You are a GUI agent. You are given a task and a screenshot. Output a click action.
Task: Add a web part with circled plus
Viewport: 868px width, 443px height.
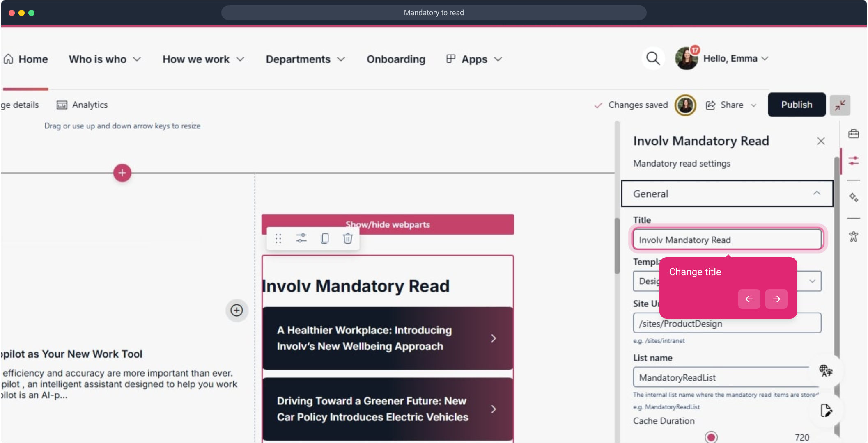[x=237, y=311]
